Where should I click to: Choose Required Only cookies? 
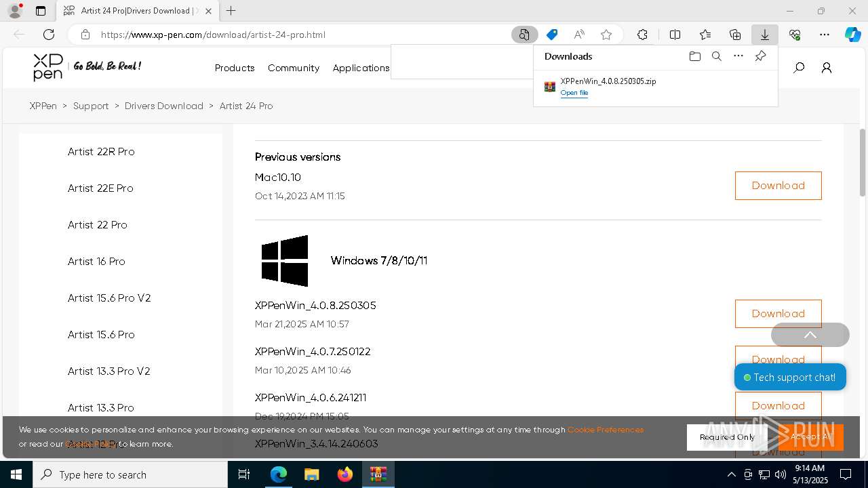click(727, 437)
